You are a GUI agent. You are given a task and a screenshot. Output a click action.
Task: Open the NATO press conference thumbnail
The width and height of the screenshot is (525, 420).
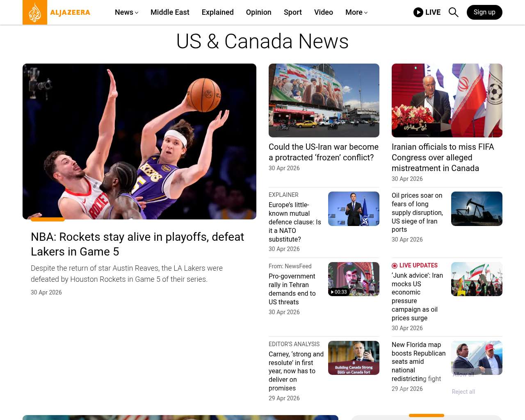353,209
